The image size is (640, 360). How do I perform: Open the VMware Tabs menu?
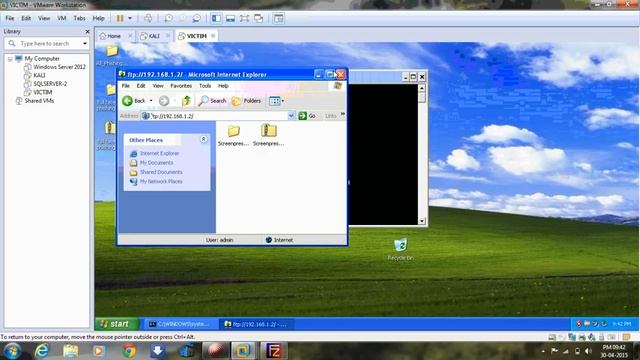[79, 18]
